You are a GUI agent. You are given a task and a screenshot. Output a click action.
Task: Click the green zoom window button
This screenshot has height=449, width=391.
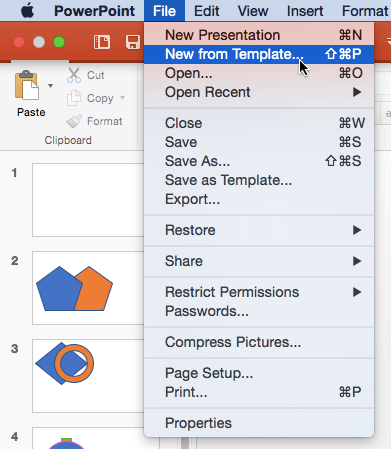(59, 42)
